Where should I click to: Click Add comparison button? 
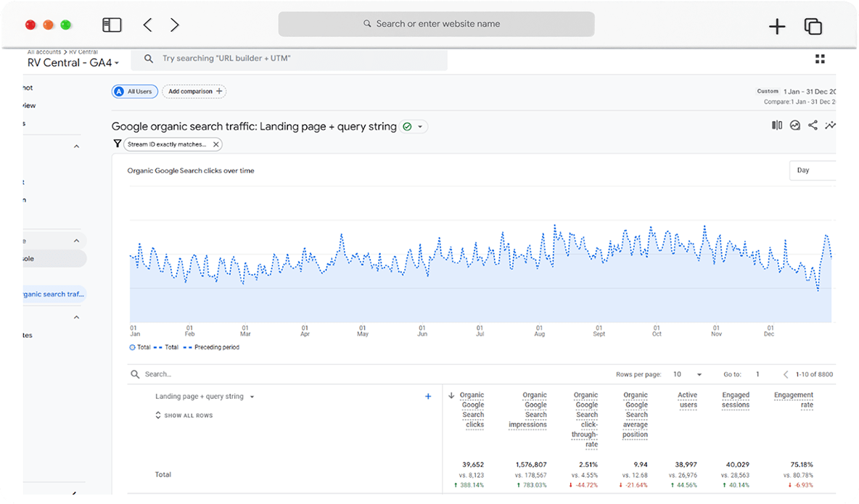click(194, 91)
